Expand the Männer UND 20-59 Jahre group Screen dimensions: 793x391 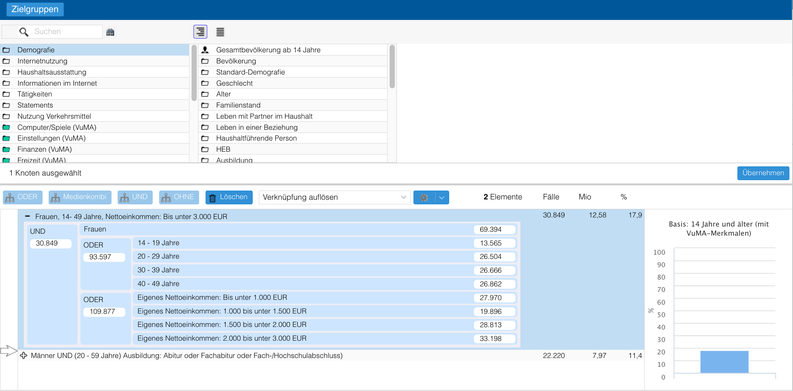click(x=23, y=356)
